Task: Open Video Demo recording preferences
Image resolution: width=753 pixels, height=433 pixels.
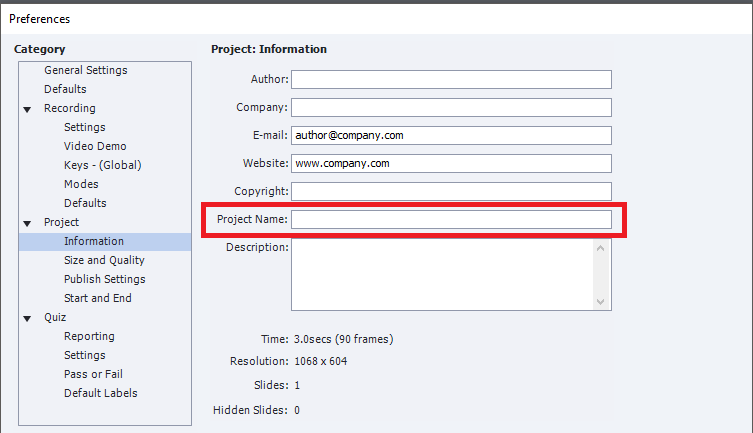Action: [95, 146]
